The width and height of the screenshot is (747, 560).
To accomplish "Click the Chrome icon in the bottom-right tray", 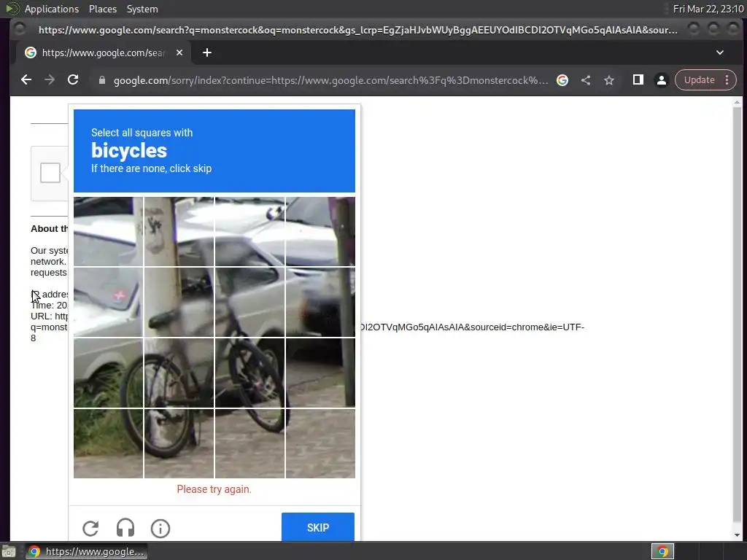I will coord(662,551).
